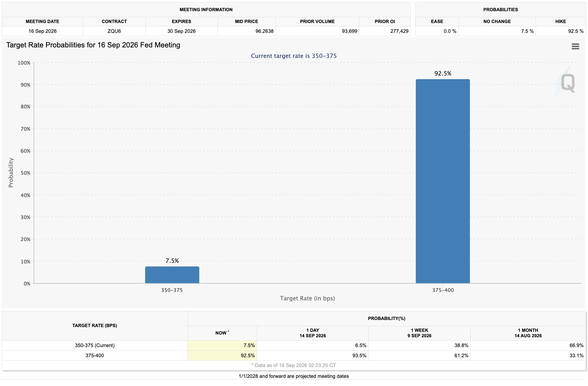Click the 1 DAY 14 SEP 2026 header
This screenshot has width=588, height=386.
click(x=313, y=333)
